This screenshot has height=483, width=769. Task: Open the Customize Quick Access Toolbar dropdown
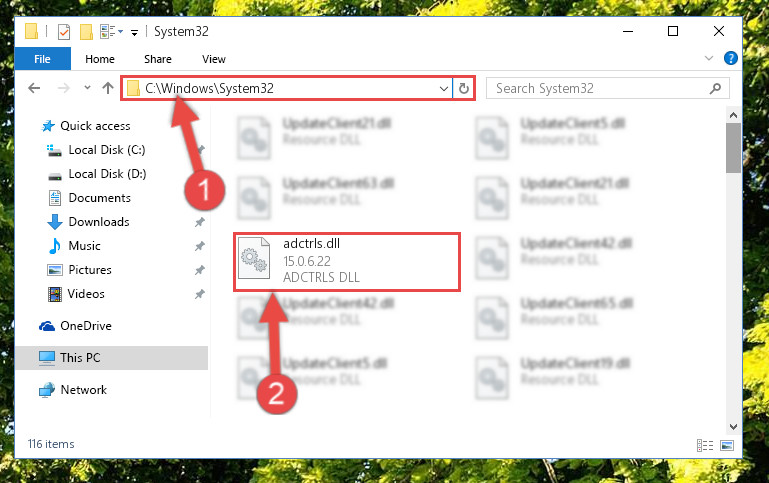click(134, 33)
